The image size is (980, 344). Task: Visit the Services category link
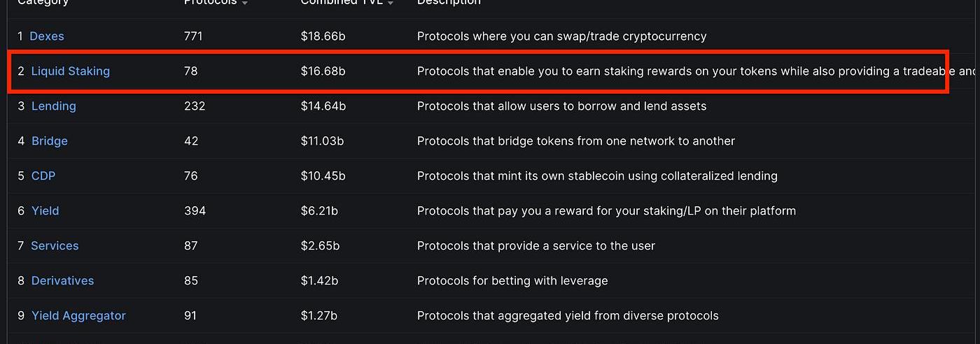tap(55, 246)
